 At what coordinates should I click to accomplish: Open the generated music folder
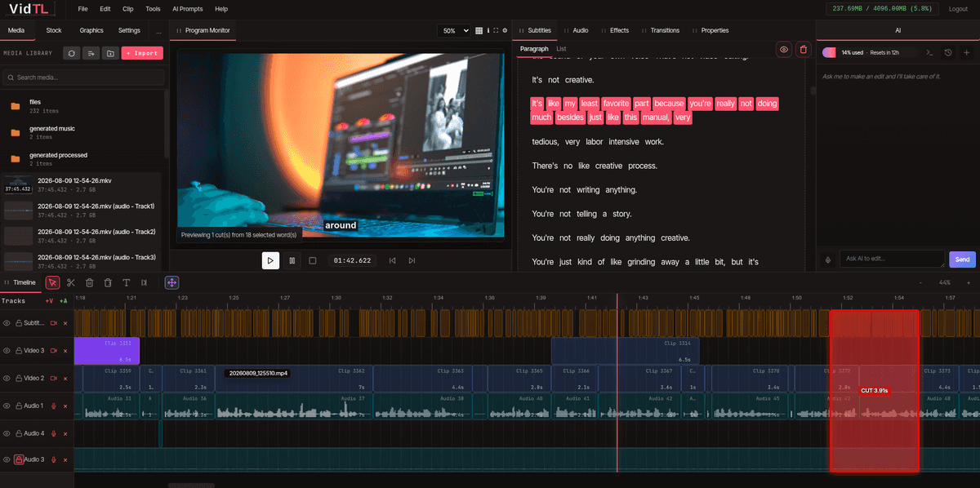[82, 132]
